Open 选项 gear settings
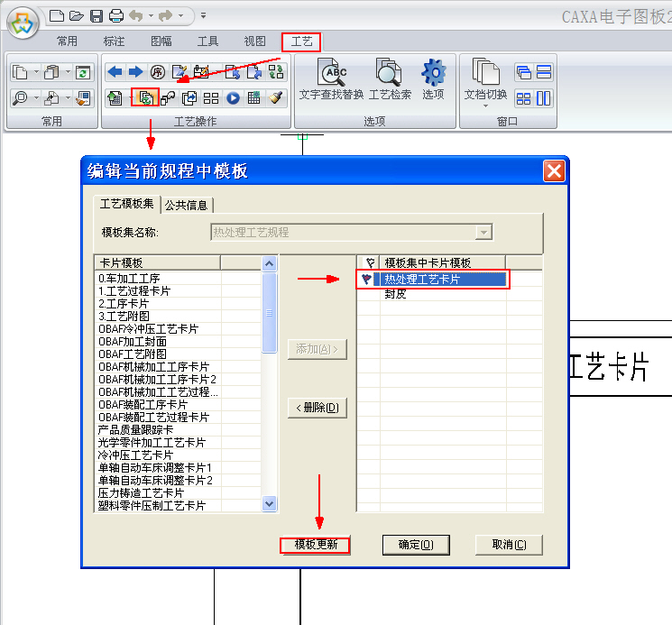 click(433, 79)
